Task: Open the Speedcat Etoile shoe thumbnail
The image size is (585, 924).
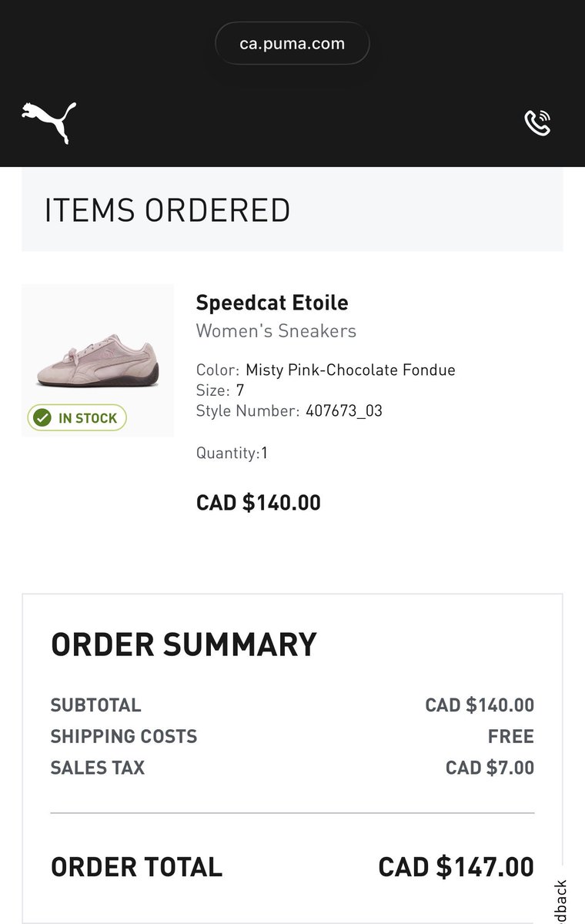Action: tap(98, 360)
